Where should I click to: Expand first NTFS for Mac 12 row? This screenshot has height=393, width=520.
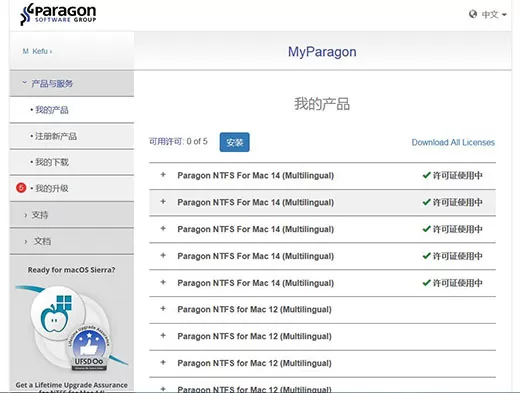163,309
